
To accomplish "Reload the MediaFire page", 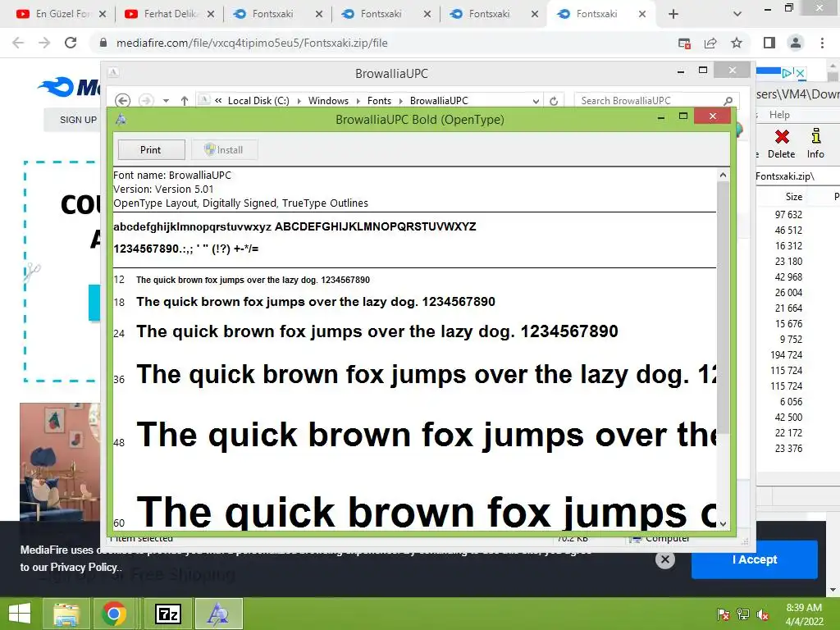I will pos(71,43).
